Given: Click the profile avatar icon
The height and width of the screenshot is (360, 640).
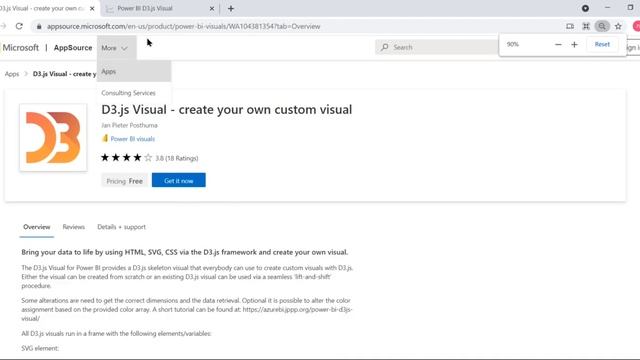Looking at the screenshot, I should click(636, 27).
